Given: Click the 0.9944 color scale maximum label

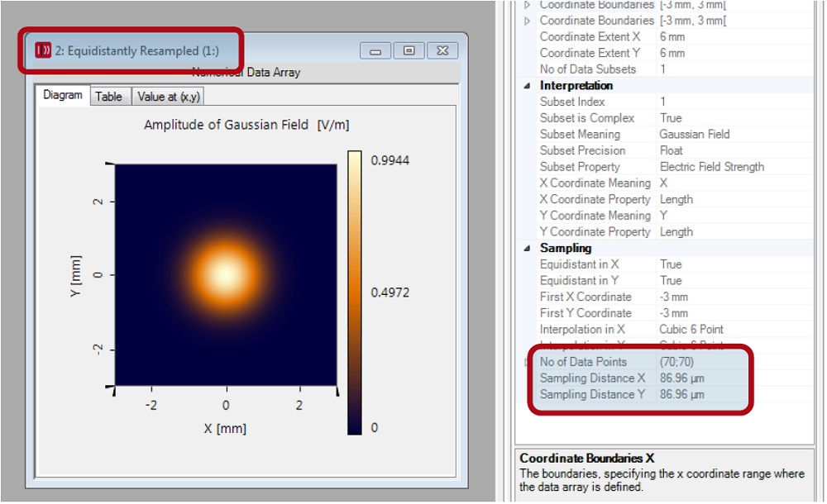Looking at the screenshot, I should click(x=390, y=161).
